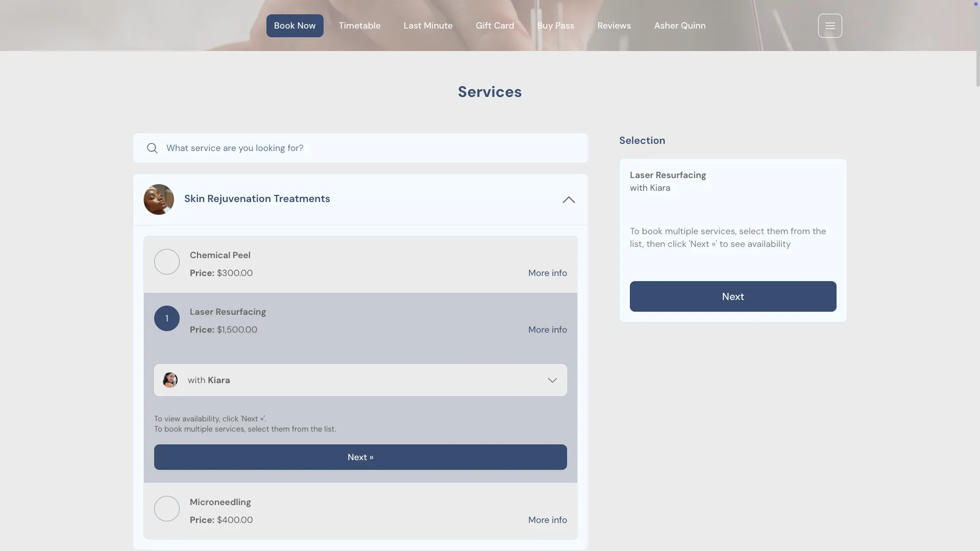Click the Book Now button

(x=295, y=26)
